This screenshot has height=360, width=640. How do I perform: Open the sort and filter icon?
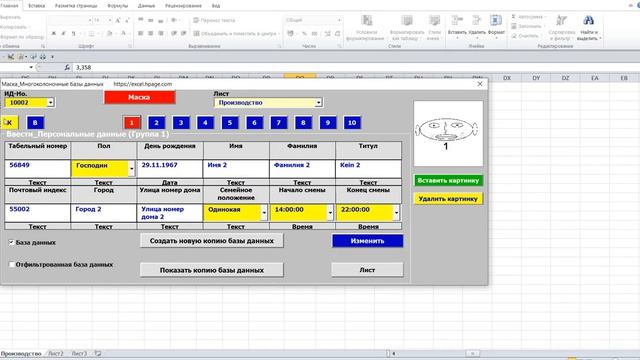pos(562,20)
